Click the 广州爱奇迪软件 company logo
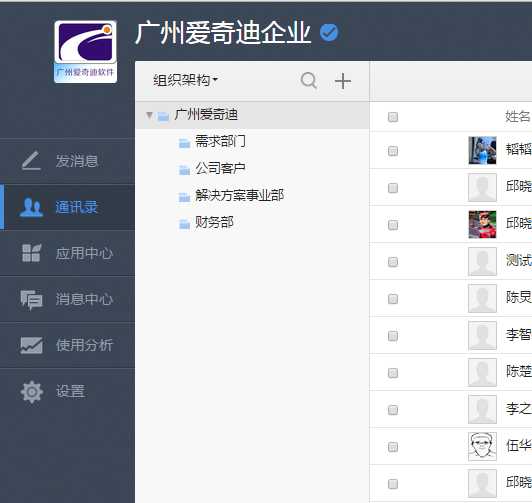The width and height of the screenshot is (532, 503). coord(86,52)
